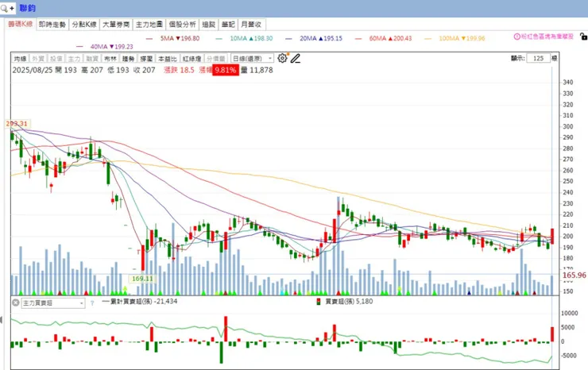Toggle the 紅綠燈 overlay button
Screen dimensions: 588x370
[x=192, y=59]
